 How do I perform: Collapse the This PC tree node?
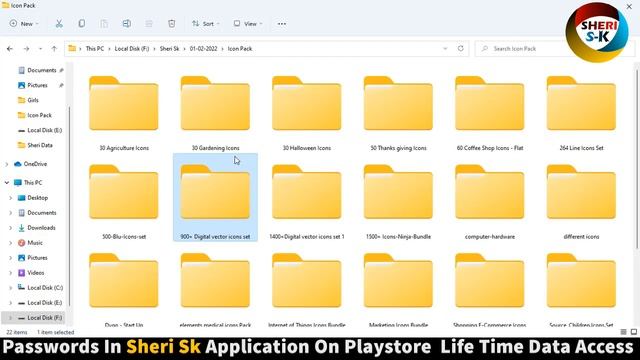click(x=7, y=183)
